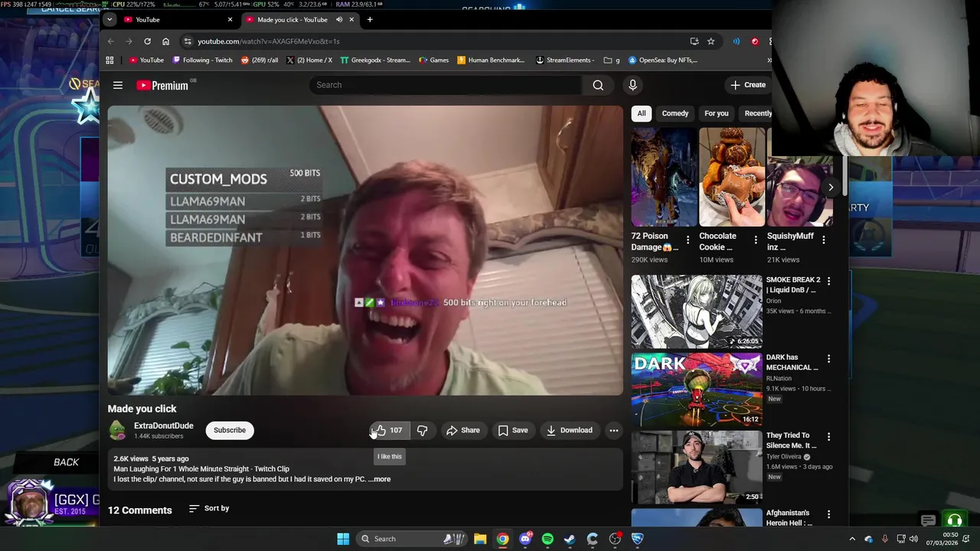Open more options for SMOKE BREAK 2 video
This screenshot has height=551, width=980.
(x=828, y=281)
